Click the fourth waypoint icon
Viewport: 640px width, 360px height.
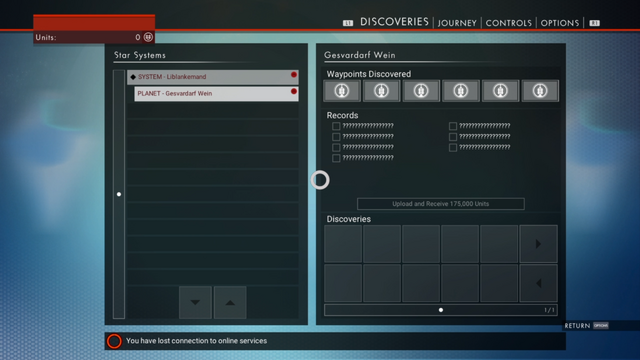(x=460, y=91)
